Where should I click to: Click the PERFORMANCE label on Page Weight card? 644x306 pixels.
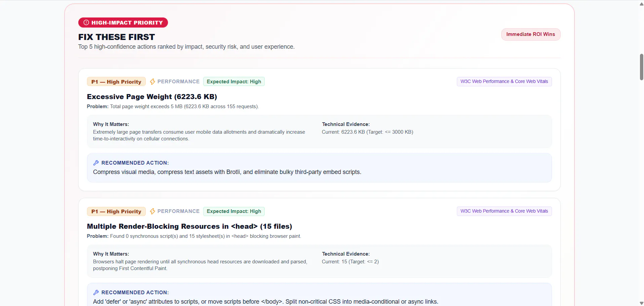[x=178, y=82]
